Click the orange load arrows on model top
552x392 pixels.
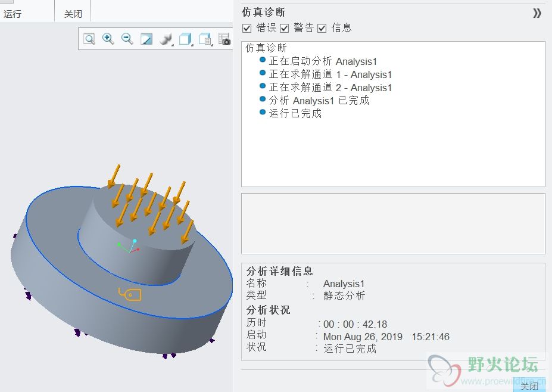click(x=151, y=204)
